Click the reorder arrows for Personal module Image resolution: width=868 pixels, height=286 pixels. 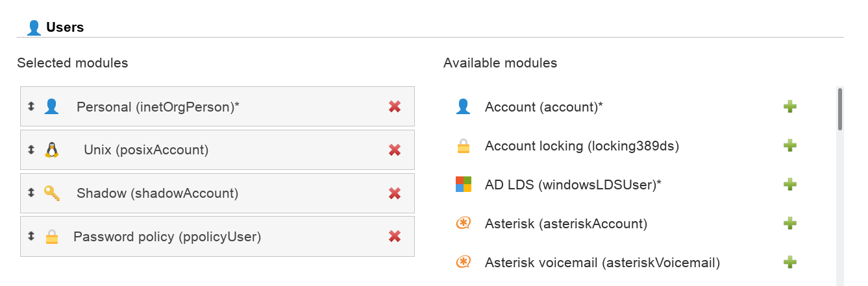point(31,106)
